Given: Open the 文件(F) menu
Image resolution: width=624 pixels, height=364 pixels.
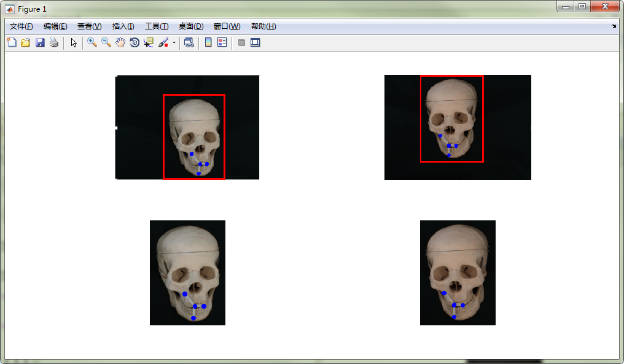Looking at the screenshot, I should [21, 26].
